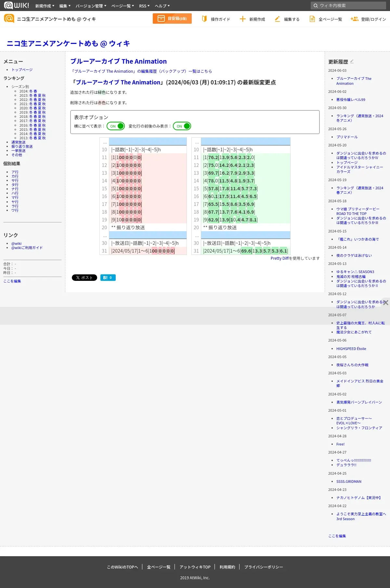This screenshot has width=390, height=588.
Task: Open プライバシーポリシー in the footer
Action: coord(264,567)
